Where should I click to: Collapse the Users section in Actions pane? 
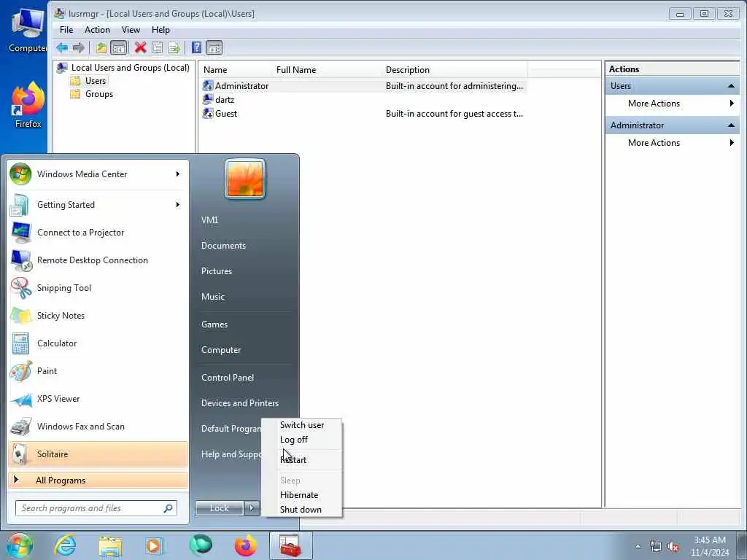731,86
